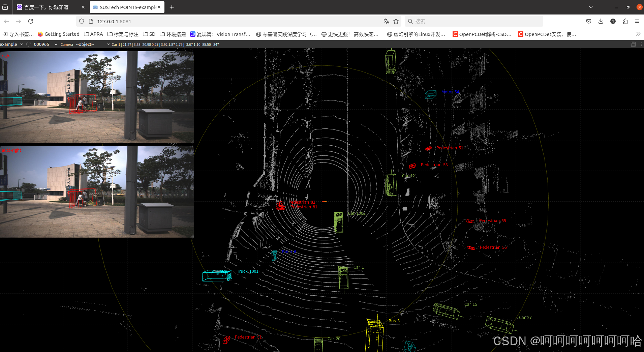Select the Truck 1001 label
The height and width of the screenshot is (352, 644).
coord(248,271)
